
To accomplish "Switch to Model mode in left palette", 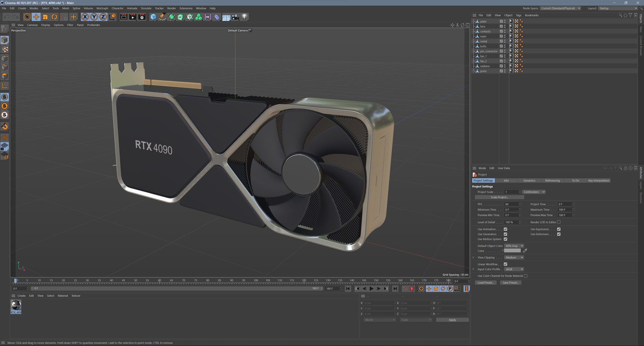I will coord(5,40).
